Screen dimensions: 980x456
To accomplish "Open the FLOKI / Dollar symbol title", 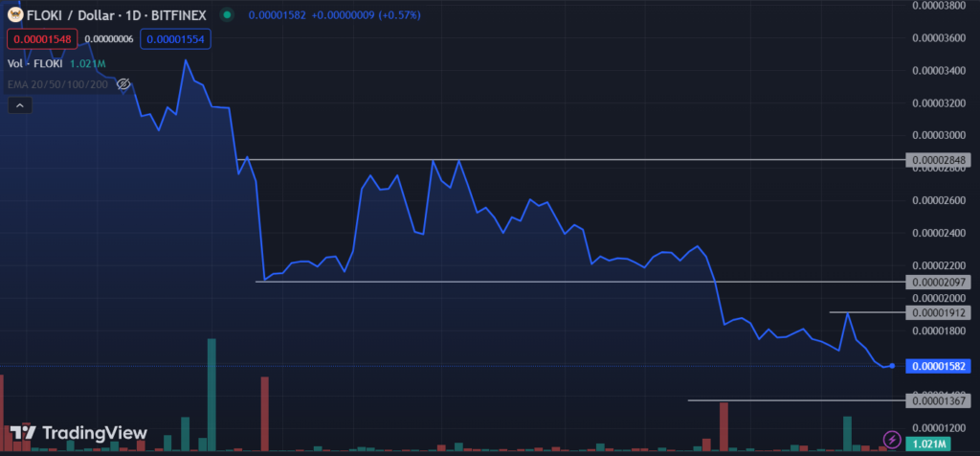I will pos(116,14).
